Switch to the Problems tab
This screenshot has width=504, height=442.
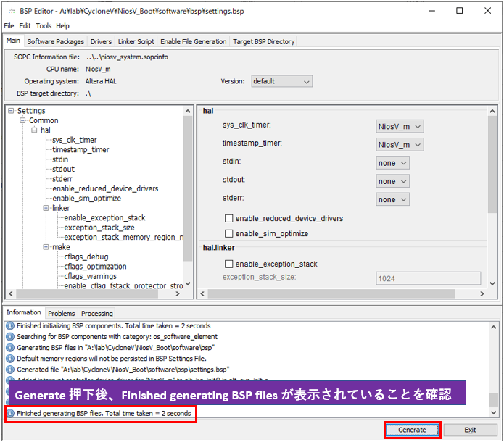(x=62, y=313)
